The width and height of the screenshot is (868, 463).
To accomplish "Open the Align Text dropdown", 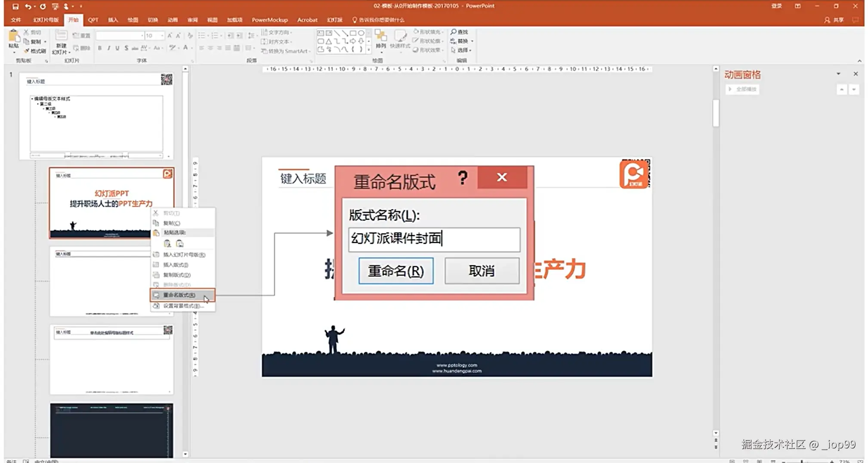I will point(277,42).
